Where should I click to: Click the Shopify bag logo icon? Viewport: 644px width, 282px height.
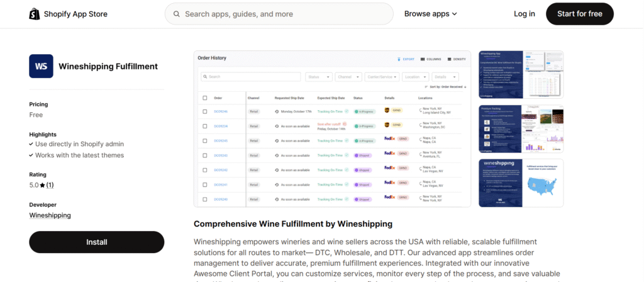point(35,14)
